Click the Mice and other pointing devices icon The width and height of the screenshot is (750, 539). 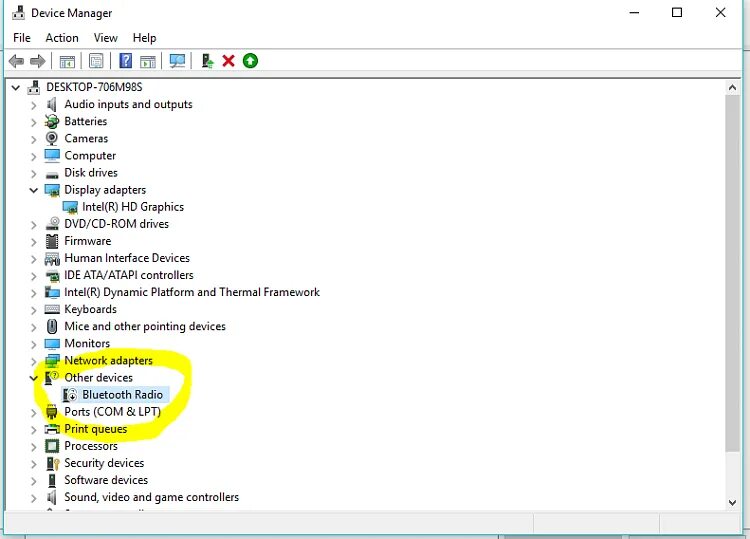(52, 326)
